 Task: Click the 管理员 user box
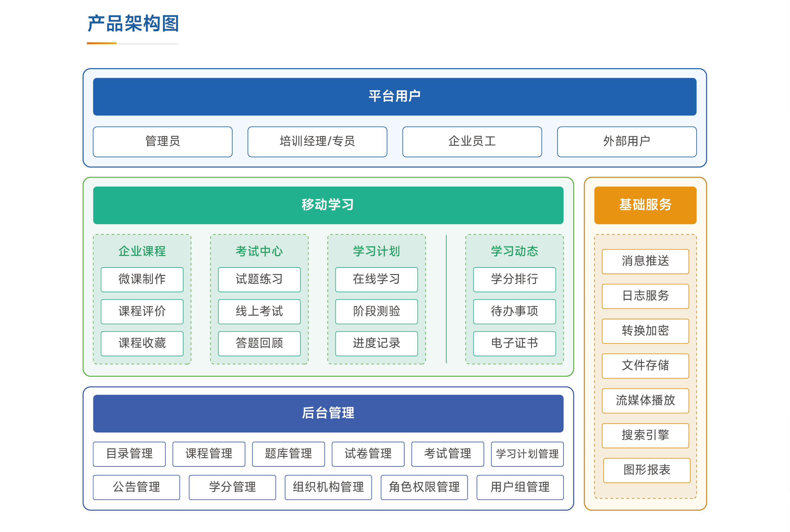point(162,141)
